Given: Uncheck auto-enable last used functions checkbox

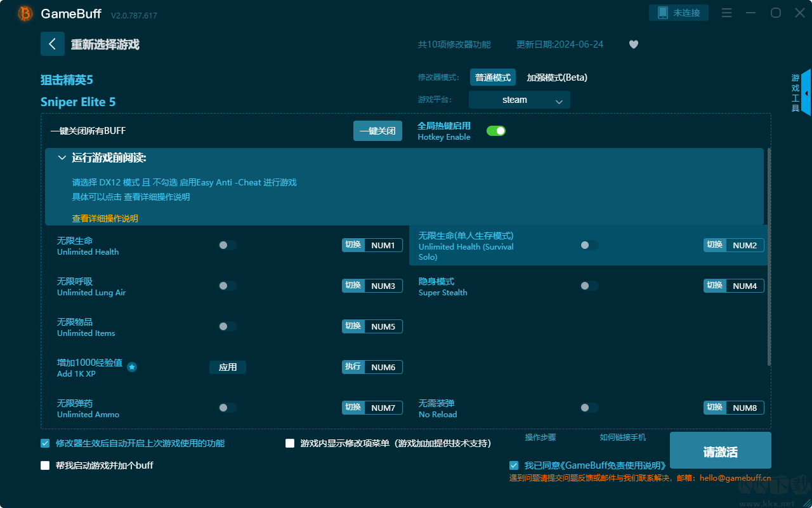Looking at the screenshot, I should [45, 443].
